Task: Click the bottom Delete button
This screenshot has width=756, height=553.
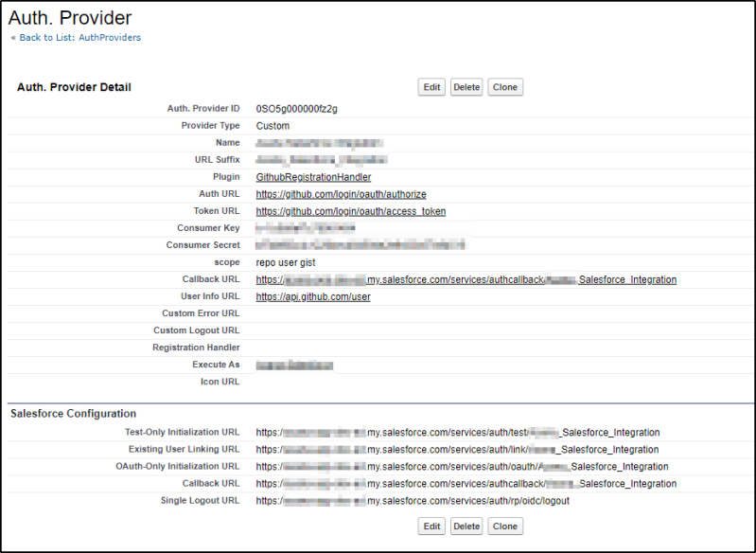Action: (466, 526)
